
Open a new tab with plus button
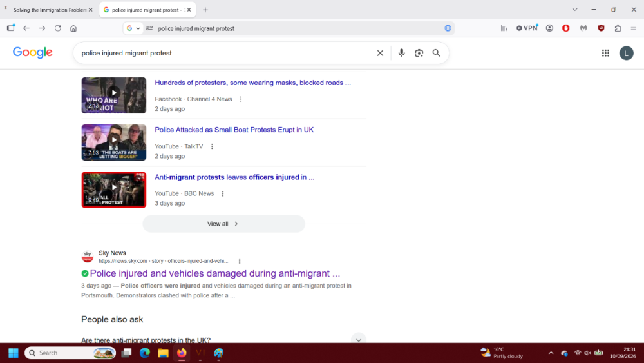(x=205, y=10)
